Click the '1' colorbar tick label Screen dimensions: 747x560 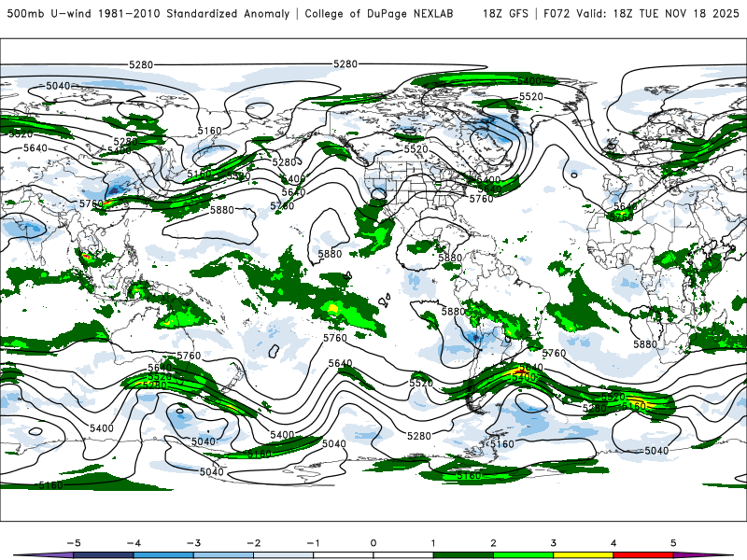(433, 543)
